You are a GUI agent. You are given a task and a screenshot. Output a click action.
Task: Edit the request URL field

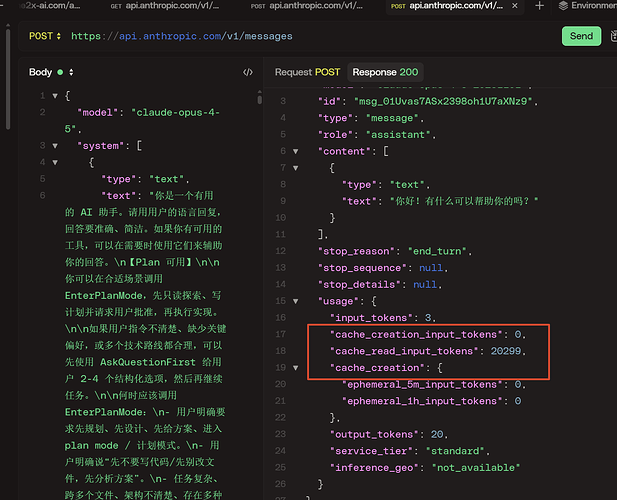181,36
